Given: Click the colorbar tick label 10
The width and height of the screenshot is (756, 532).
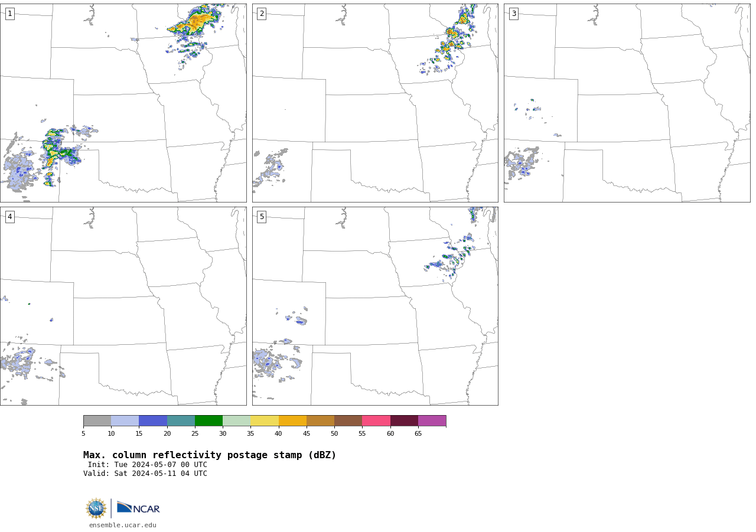Looking at the screenshot, I should (x=111, y=434).
